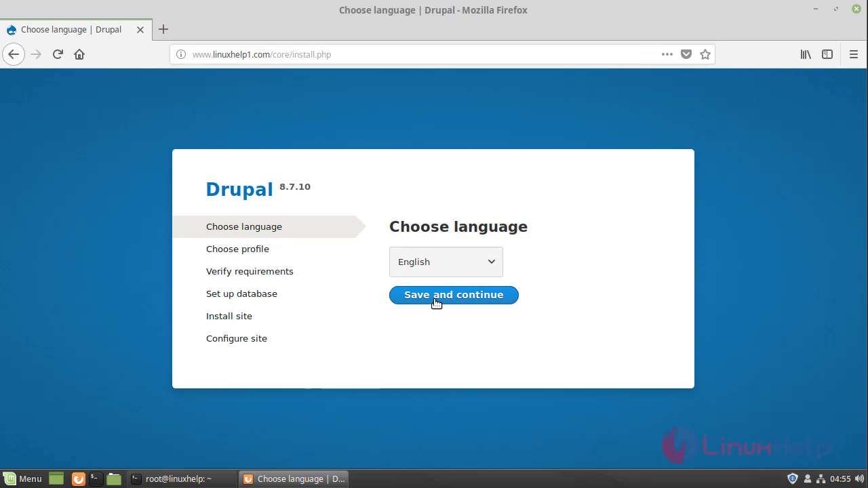Go to the Firefox home page

(x=79, y=54)
